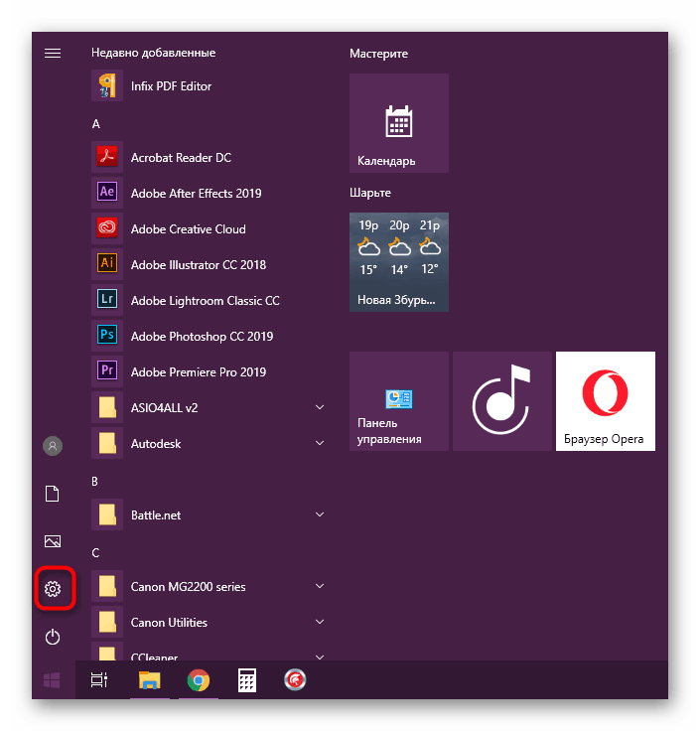Launch Adobe After Effects 2019
This screenshot has width=700, height=731.
(x=209, y=193)
